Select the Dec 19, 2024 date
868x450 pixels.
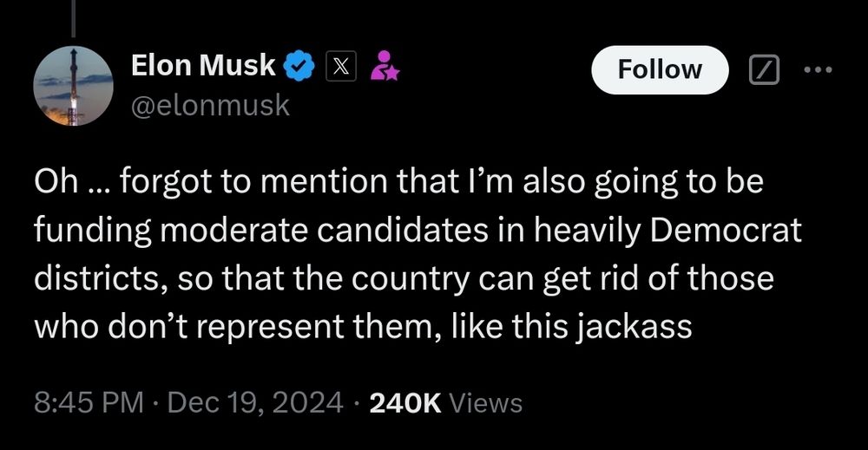click(x=254, y=402)
